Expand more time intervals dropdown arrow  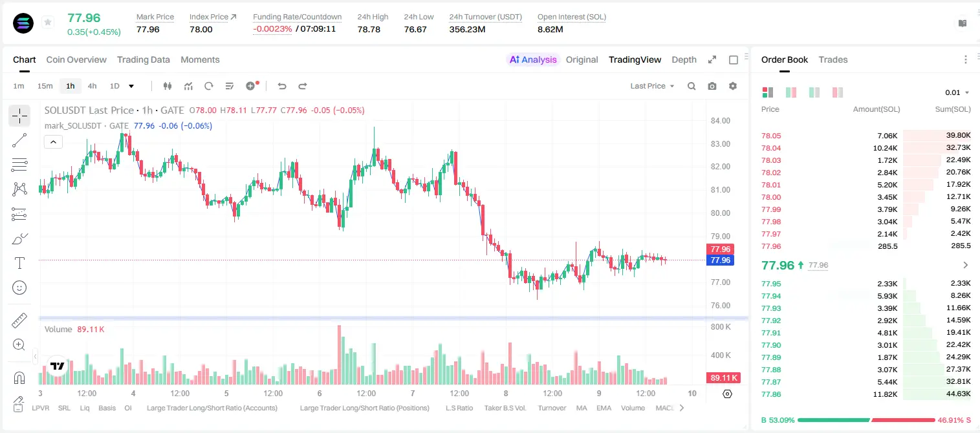pyautogui.click(x=131, y=86)
